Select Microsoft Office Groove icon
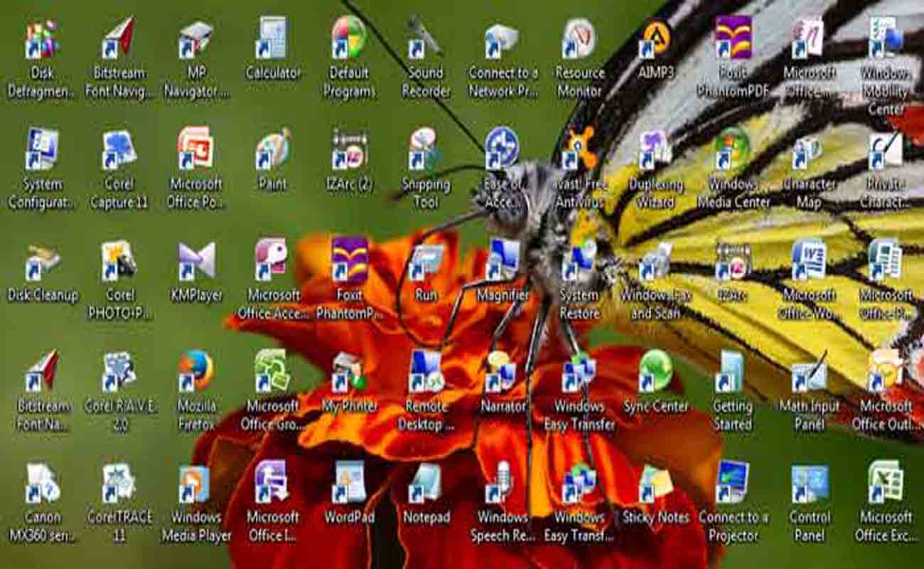The height and width of the screenshot is (569, 924). 272,371
